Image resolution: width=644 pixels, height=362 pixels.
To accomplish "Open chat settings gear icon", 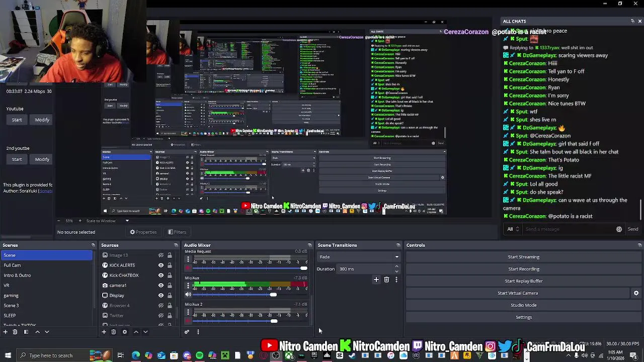I will [619, 229].
